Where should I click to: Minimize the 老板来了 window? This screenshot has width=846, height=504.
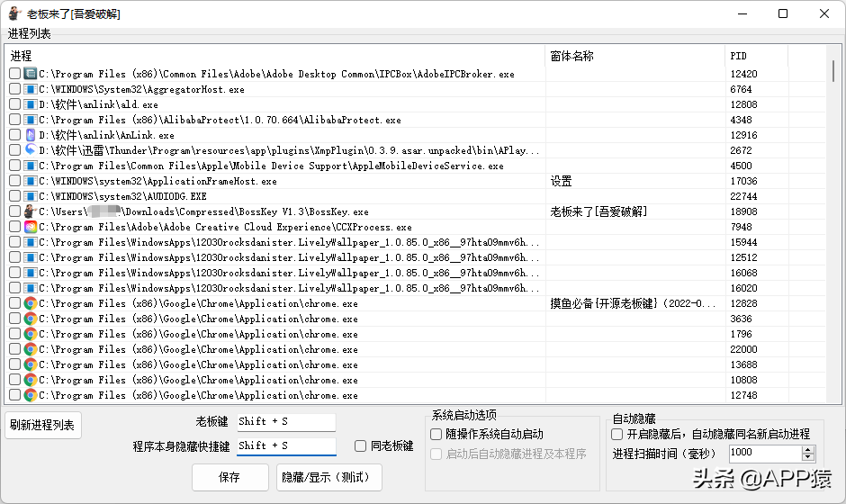[742, 13]
